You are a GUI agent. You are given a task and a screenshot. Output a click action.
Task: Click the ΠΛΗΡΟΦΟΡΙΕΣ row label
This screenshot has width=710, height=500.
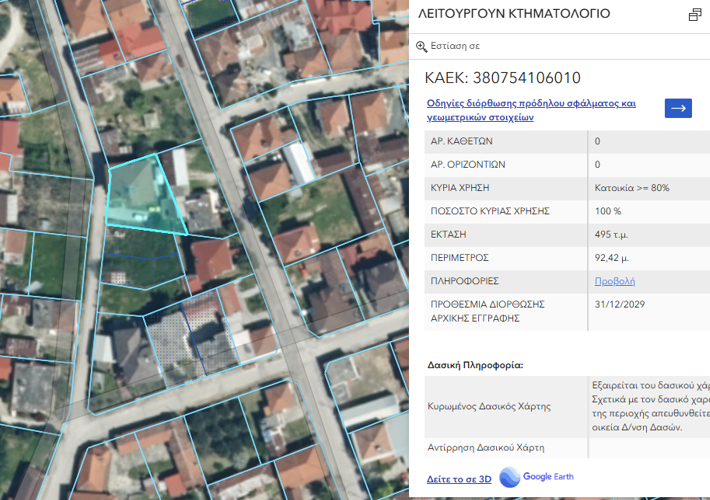point(465,281)
